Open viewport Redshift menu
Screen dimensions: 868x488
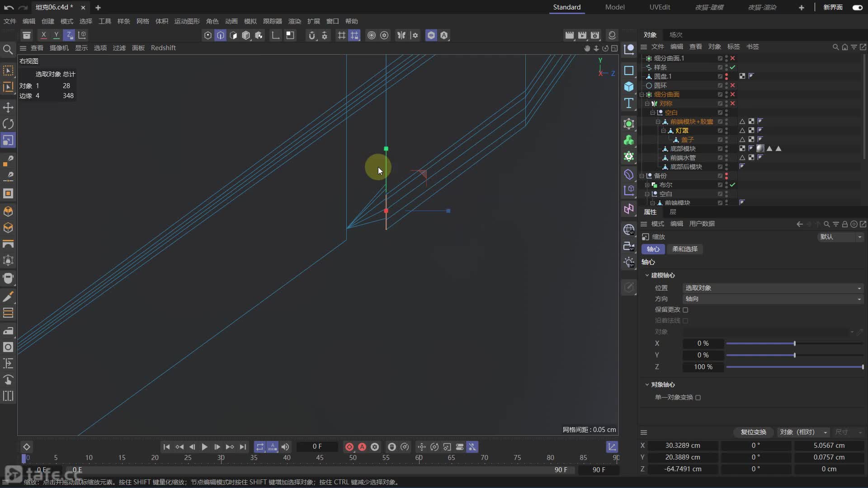coord(163,48)
